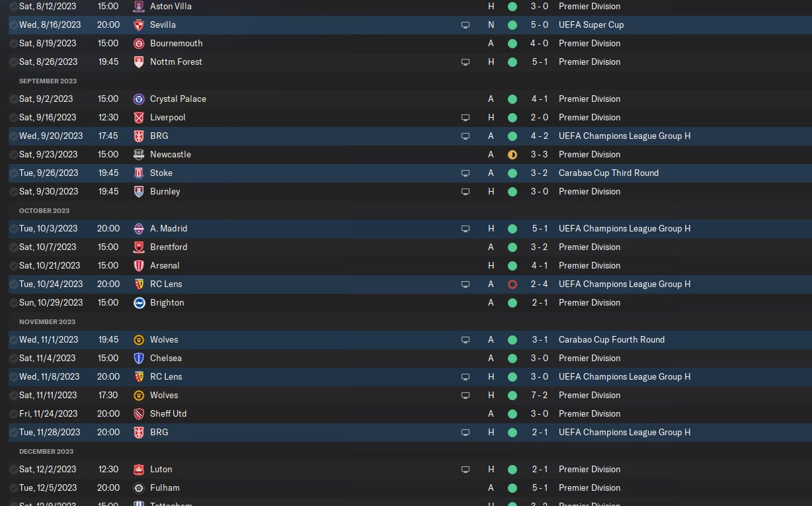812x506 pixels.
Task: Click the TV broadcast icon on Liverpool row
Action: (466, 118)
